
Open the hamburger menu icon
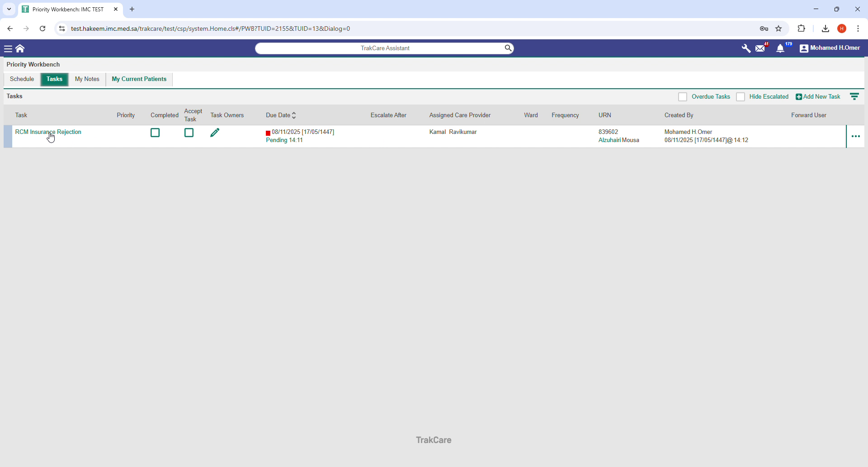pyautogui.click(x=8, y=48)
